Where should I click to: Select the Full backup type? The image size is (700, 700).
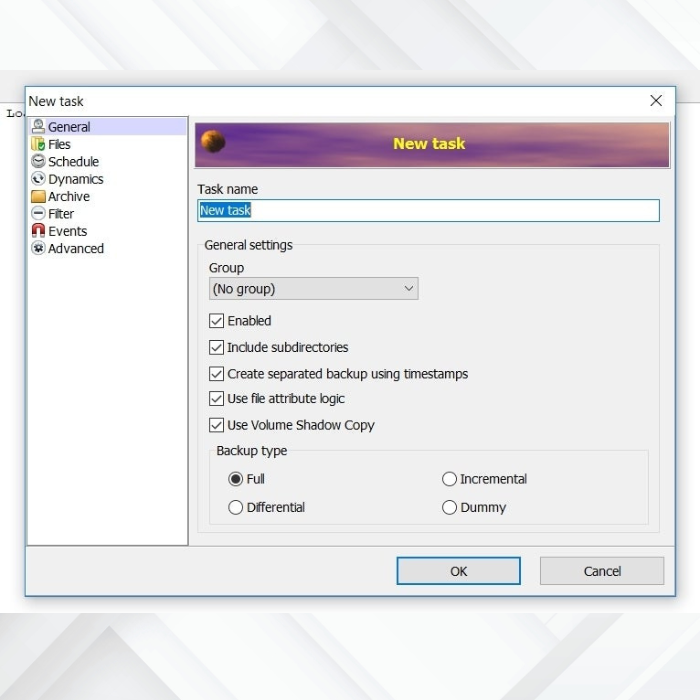click(x=235, y=479)
